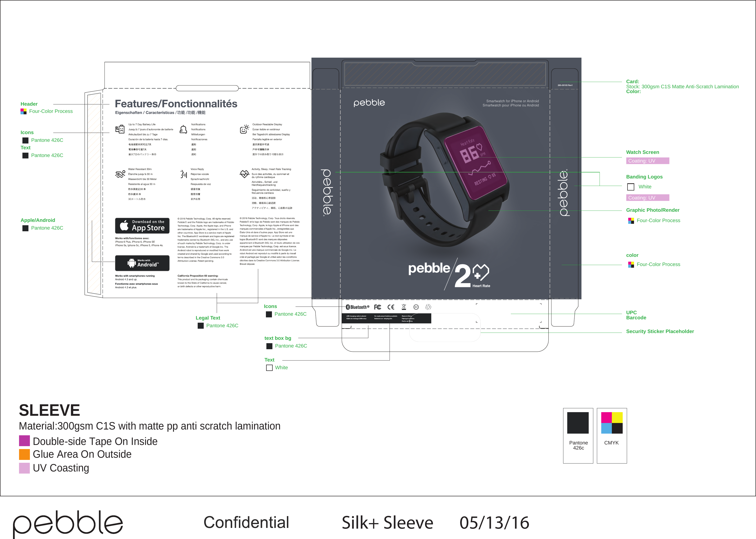Click the small pebble logo above the watch
The width and height of the screenshot is (756, 539).
point(369,103)
